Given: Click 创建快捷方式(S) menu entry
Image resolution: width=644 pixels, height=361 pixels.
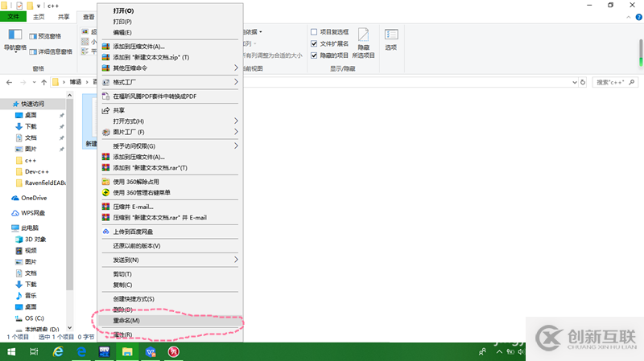Looking at the screenshot, I should point(134,298).
